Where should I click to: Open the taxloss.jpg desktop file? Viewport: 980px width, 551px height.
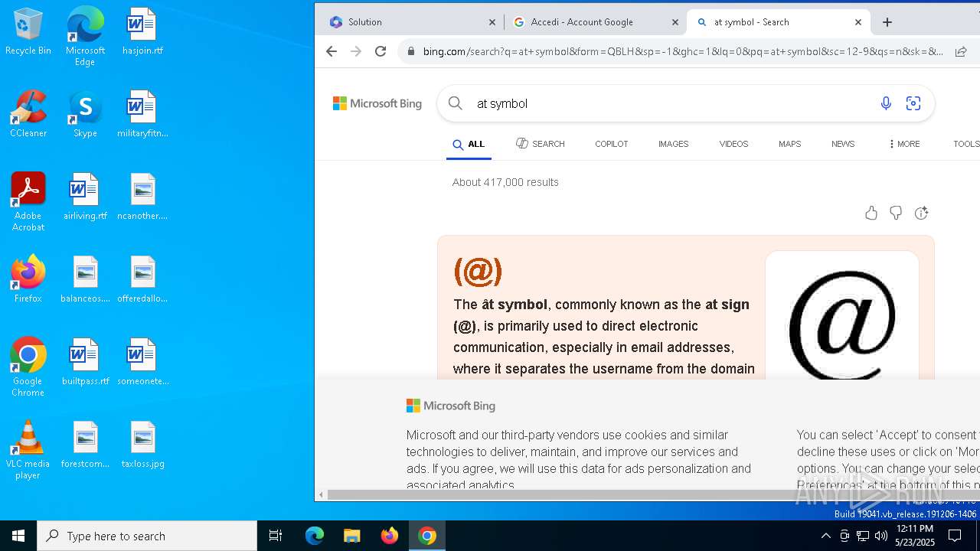pos(142,445)
